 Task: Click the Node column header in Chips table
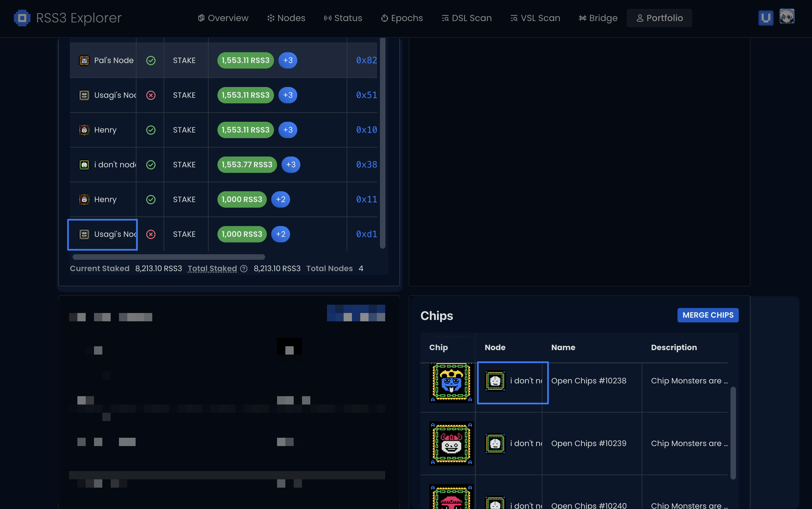tap(495, 347)
